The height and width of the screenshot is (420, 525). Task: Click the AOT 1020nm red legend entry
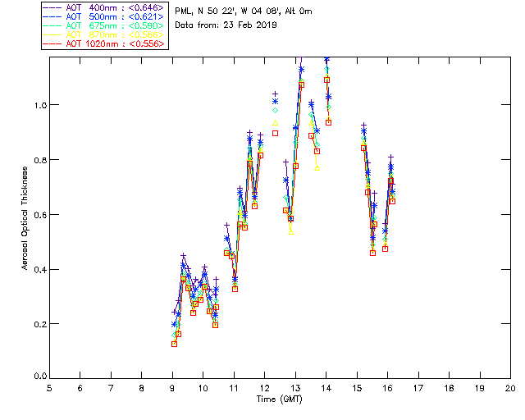coord(105,43)
